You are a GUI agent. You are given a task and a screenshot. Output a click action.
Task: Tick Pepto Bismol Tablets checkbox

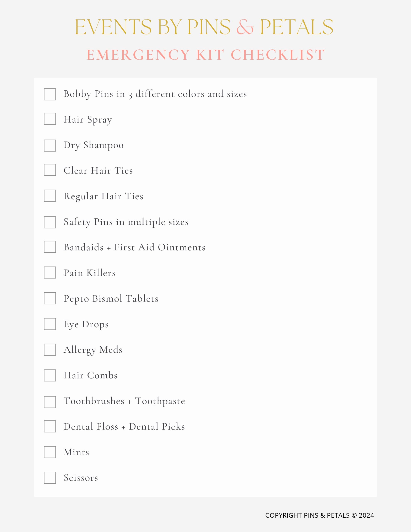(50, 298)
